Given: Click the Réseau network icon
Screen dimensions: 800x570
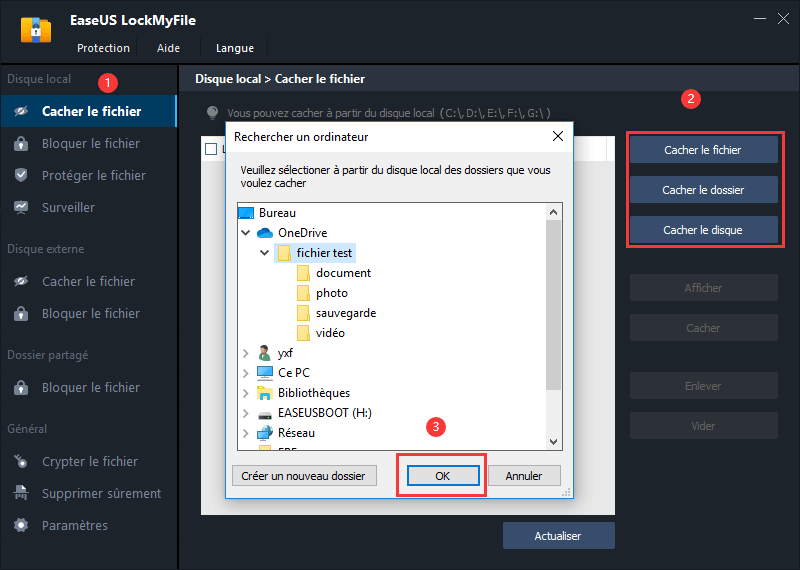Looking at the screenshot, I should coord(265,433).
